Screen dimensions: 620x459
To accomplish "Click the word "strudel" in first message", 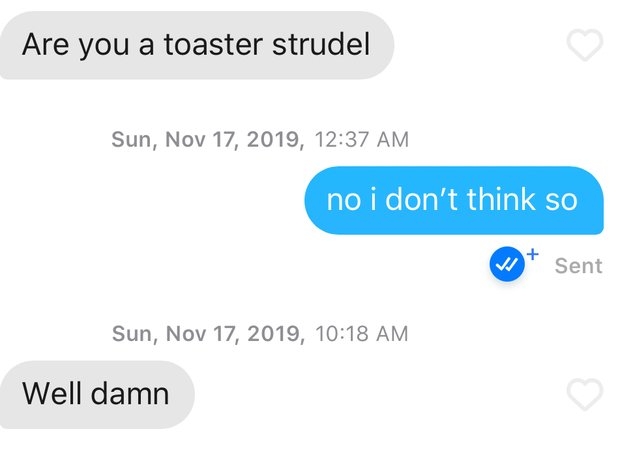I will [321, 44].
